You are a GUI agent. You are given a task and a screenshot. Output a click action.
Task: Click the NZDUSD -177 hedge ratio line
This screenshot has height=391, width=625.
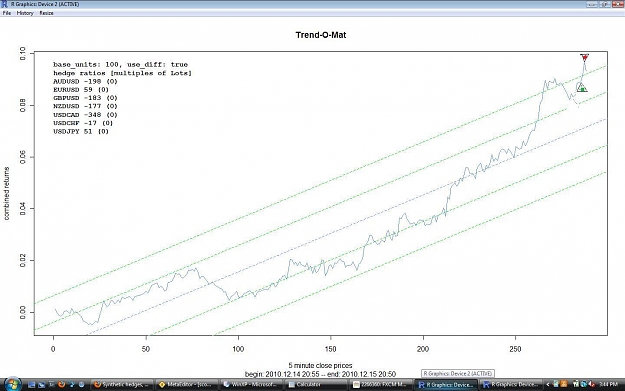tap(85, 106)
